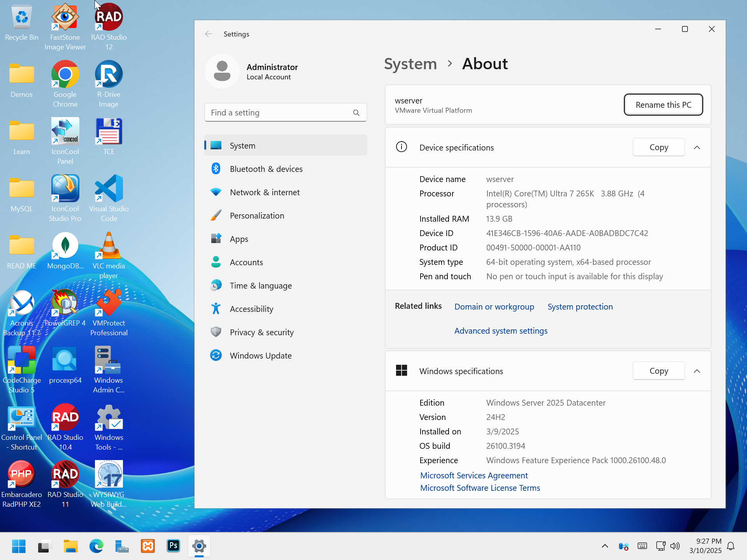Open System protection link
The height and width of the screenshot is (560, 747).
point(580,307)
